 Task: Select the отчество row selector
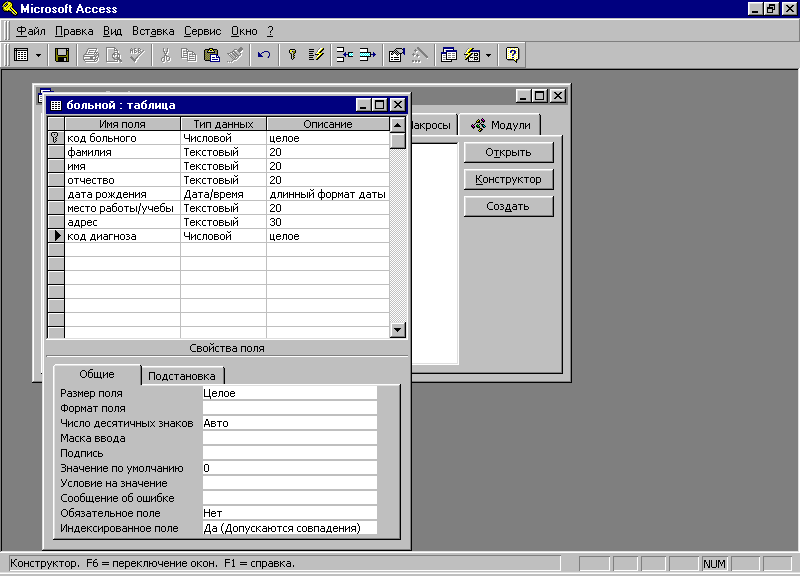(x=56, y=180)
